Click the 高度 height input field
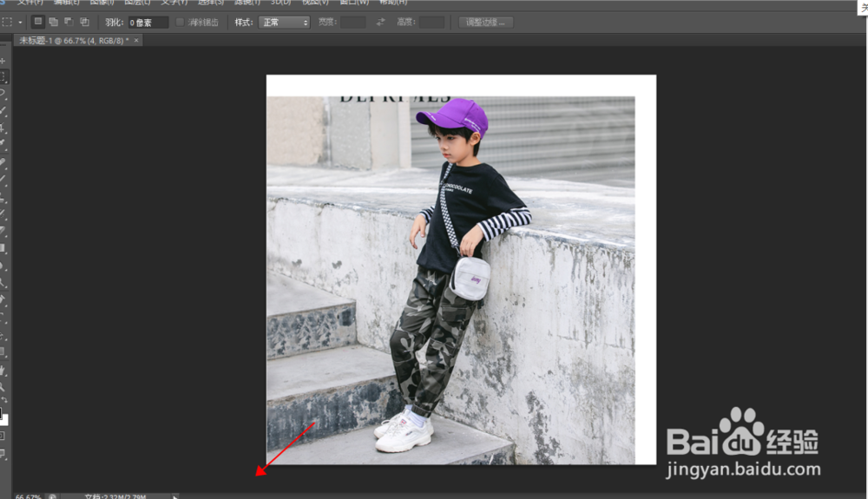 tap(431, 22)
